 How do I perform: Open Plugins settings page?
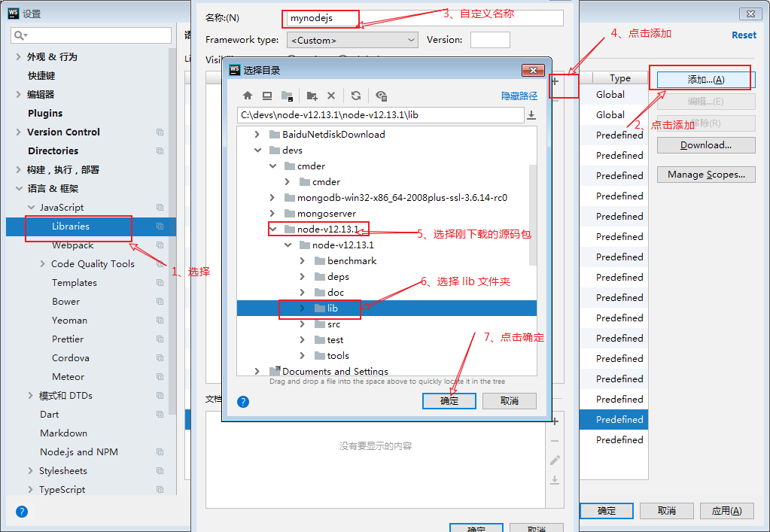(x=45, y=114)
